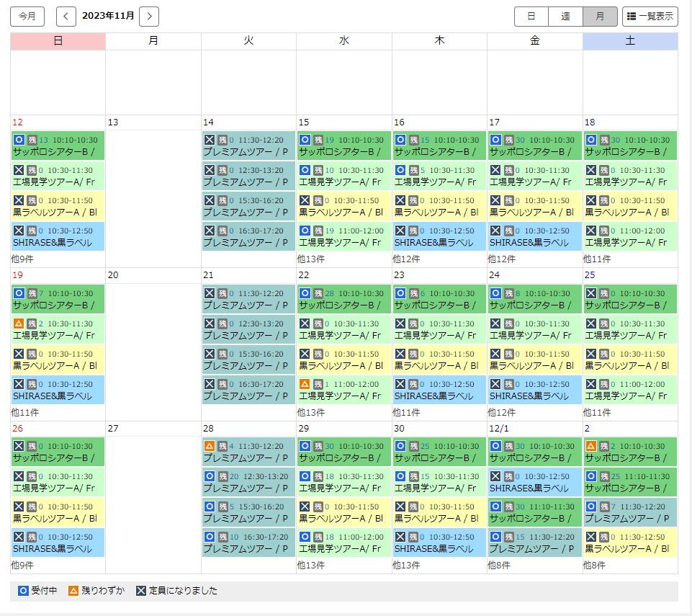The height and width of the screenshot is (616, 692).
Task: Expand 他12件 more events on Nov 24
Action: [x=502, y=412]
